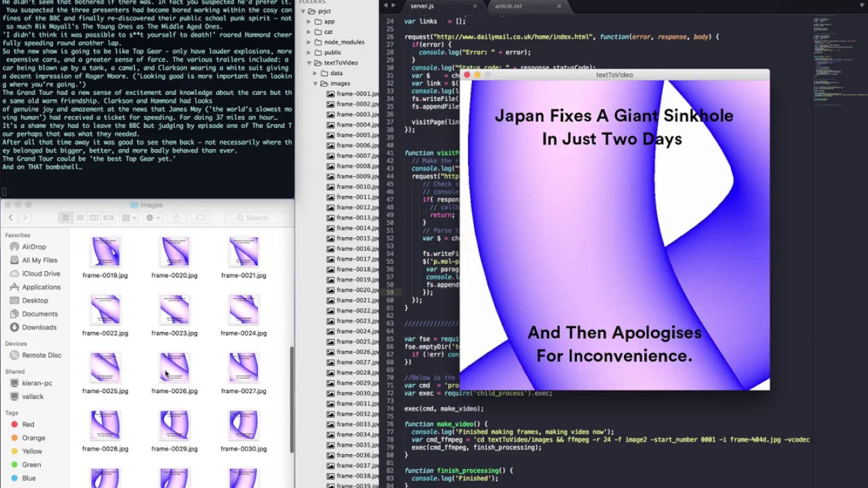Select frame-0020.jpg thumbnail in Finder

point(174,252)
